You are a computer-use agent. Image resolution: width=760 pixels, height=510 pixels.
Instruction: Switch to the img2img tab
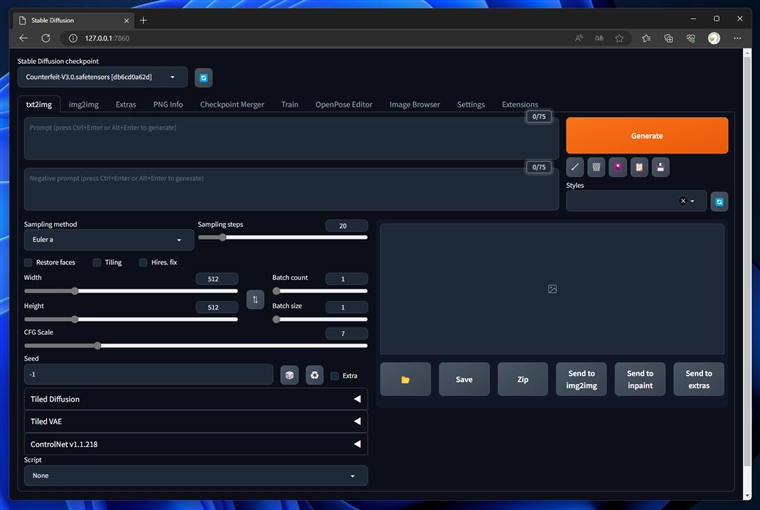tap(83, 104)
